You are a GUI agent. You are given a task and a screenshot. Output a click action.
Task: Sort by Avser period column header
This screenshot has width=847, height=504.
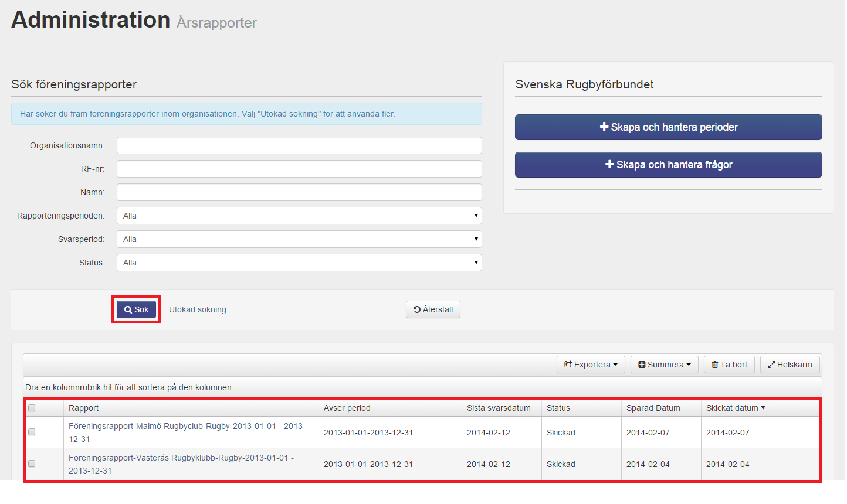click(x=391, y=408)
